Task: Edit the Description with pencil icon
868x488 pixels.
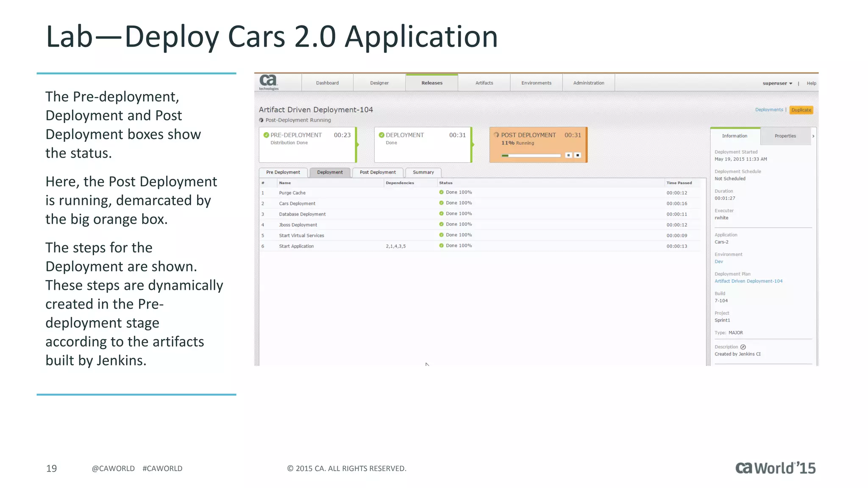Action: point(743,347)
